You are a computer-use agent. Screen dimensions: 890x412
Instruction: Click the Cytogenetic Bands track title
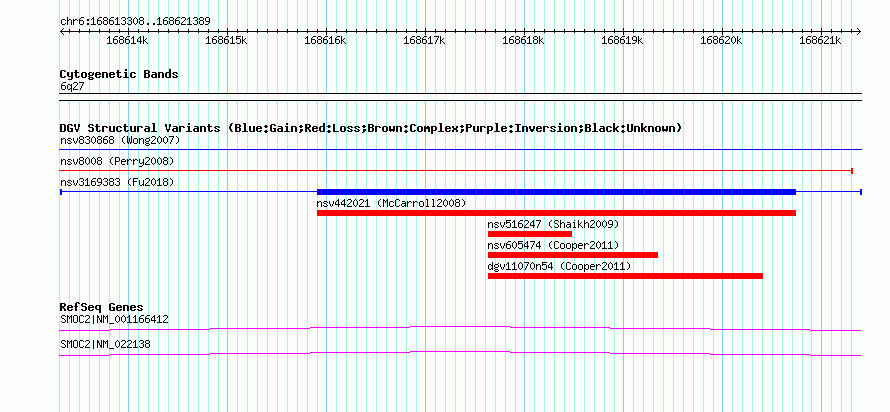pos(119,74)
